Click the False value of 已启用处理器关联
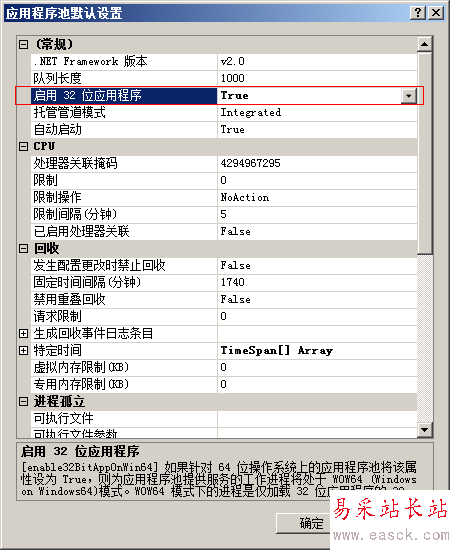450x550 pixels. pyautogui.click(x=317, y=232)
